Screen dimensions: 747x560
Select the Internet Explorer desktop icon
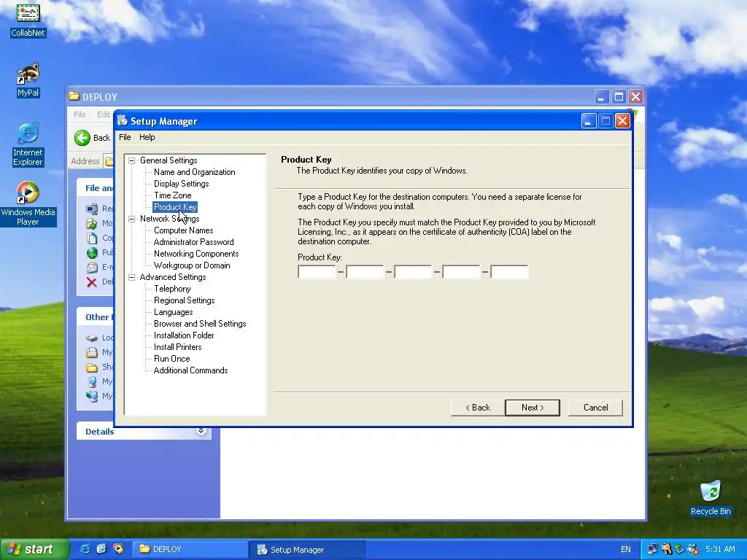point(28,134)
